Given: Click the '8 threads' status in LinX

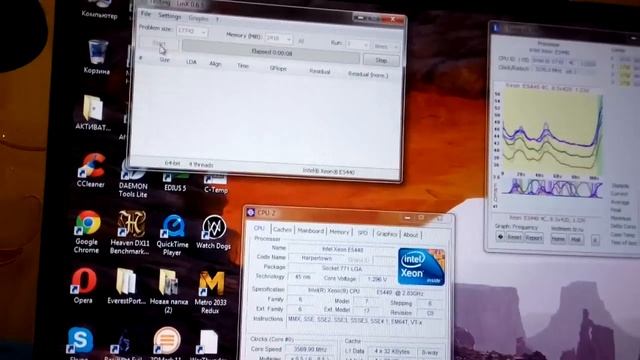Looking at the screenshot, I should tap(201, 165).
